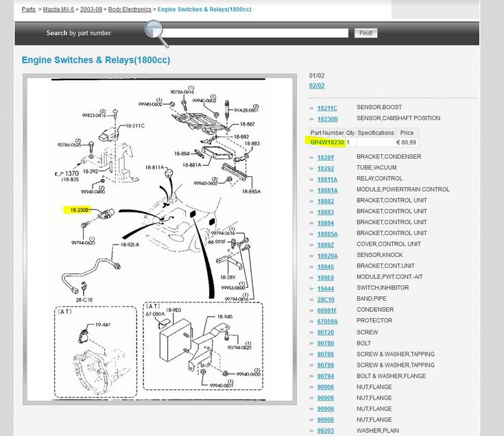Image resolution: width=504 pixels, height=436 pixels.
Task: Open part 18230B camshaft position sensor
Action: tap(328, 119)
